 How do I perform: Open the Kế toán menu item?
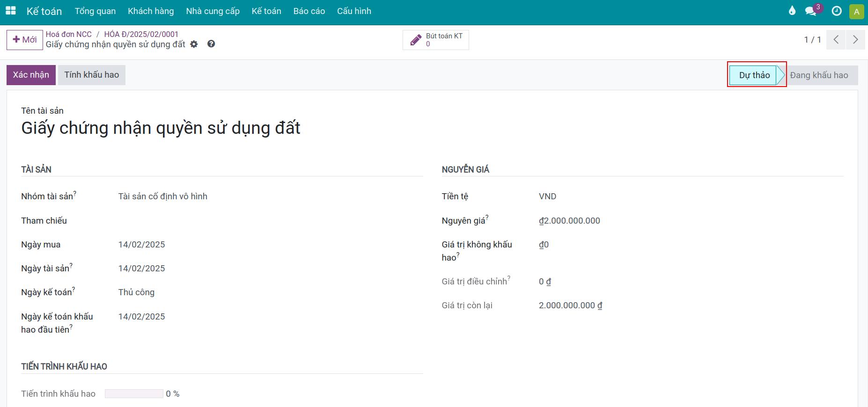tap(266, 11)
